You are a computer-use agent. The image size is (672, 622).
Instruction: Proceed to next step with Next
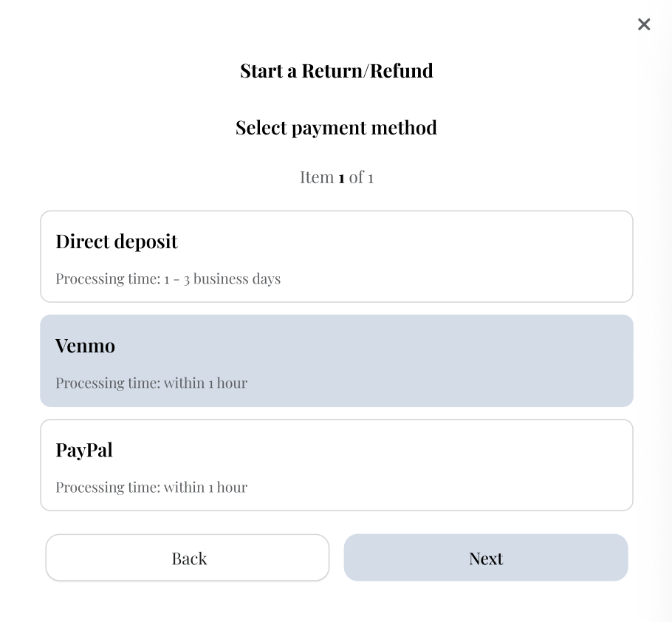tap(485, 558)
